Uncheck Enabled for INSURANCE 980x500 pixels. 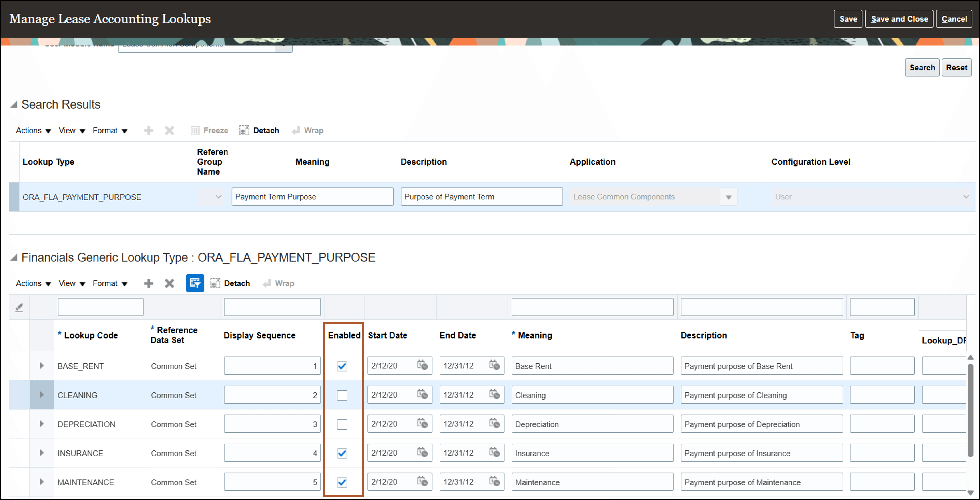tap(342, 453)
